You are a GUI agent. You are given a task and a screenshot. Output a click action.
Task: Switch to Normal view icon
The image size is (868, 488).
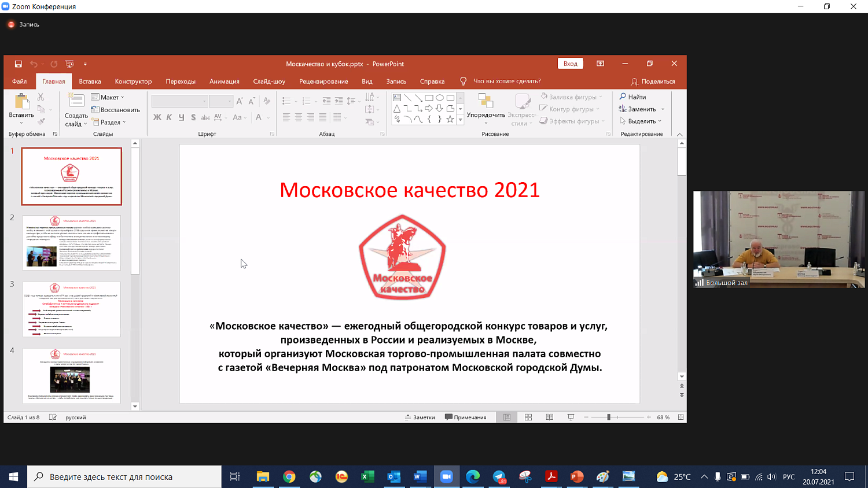point(507,417)
